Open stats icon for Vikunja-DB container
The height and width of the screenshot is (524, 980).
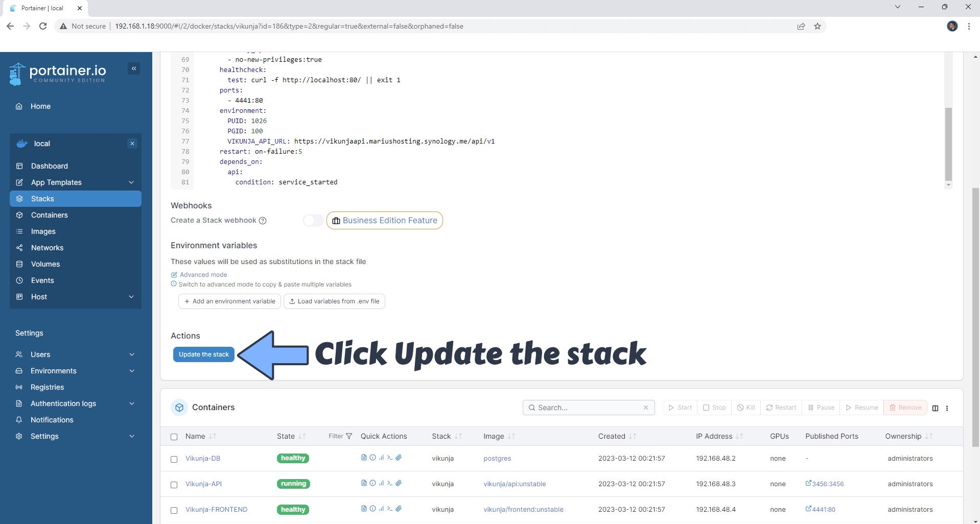(x=381, y=458)
